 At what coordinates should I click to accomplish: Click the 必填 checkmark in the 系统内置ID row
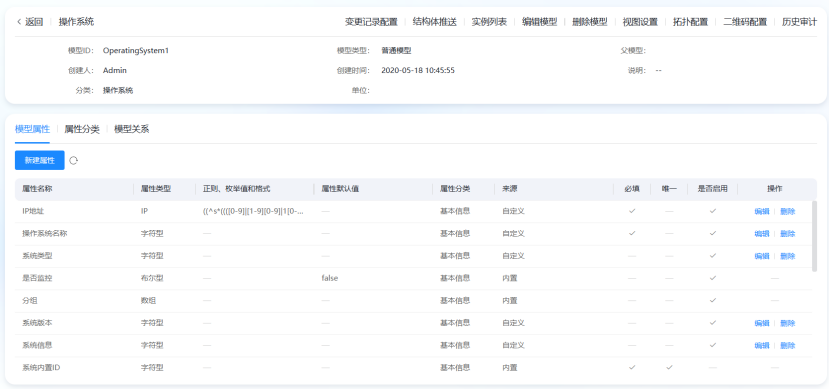632,367
